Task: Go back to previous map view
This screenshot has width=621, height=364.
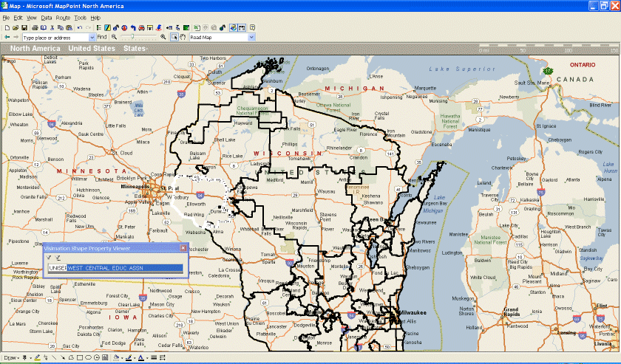Action: 7,37
